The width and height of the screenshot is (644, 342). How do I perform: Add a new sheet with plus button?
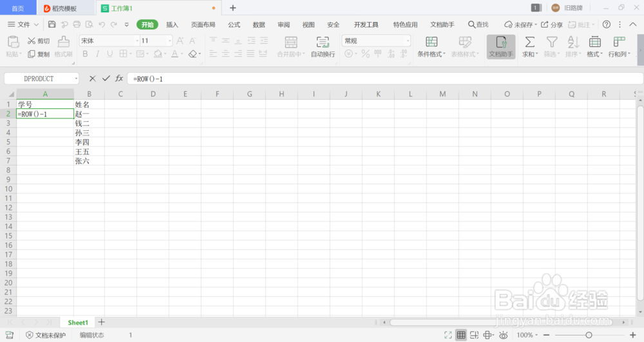click(x=102, y=322)
